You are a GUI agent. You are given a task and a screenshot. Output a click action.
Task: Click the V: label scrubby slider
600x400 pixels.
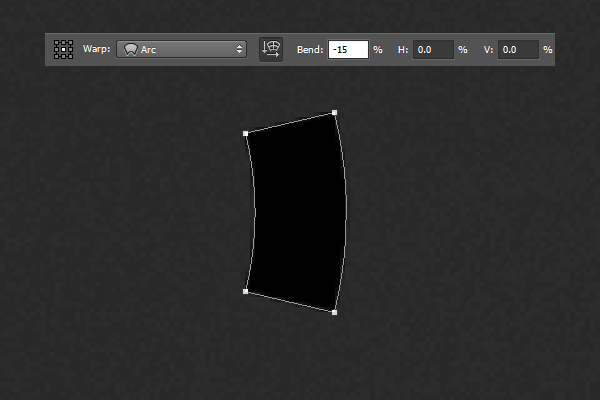point(488,49)
